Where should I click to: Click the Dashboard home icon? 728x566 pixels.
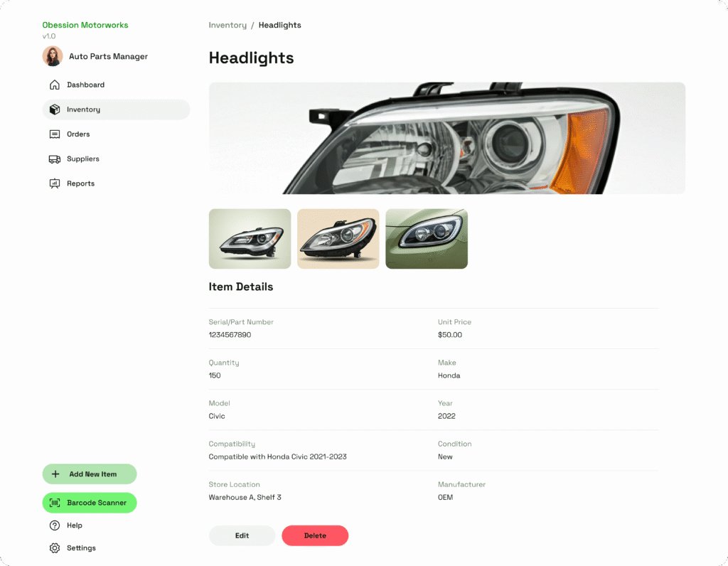click(x=54, y=85)
